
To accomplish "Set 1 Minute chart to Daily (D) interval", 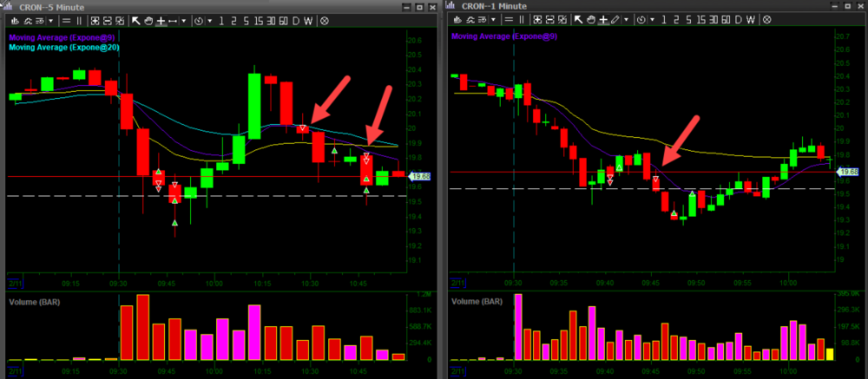I will [x=737, y=20].
